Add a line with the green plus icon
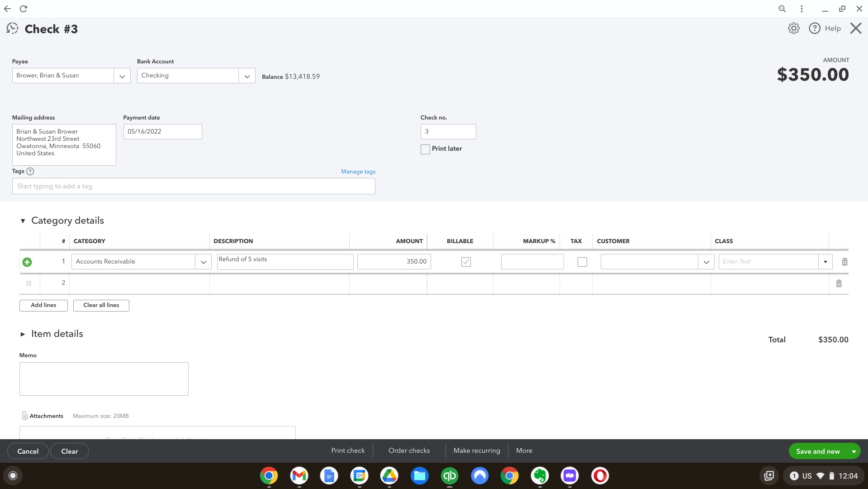This screenshot has height=489, width=868. (27, 262)
